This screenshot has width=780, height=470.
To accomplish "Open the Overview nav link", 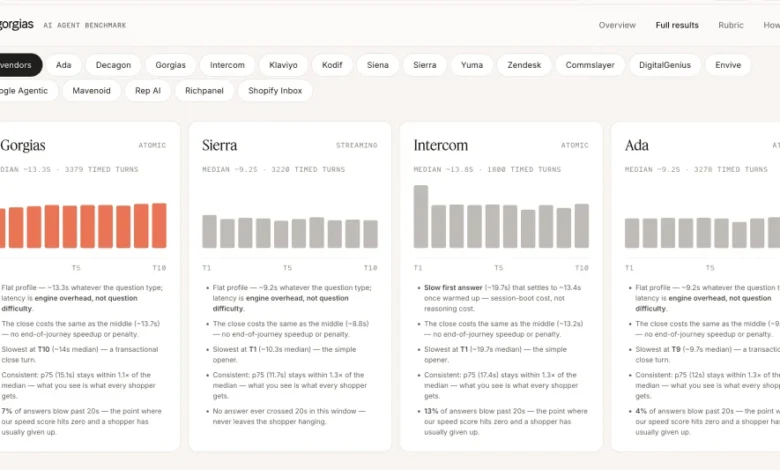I will pos(617,25).
